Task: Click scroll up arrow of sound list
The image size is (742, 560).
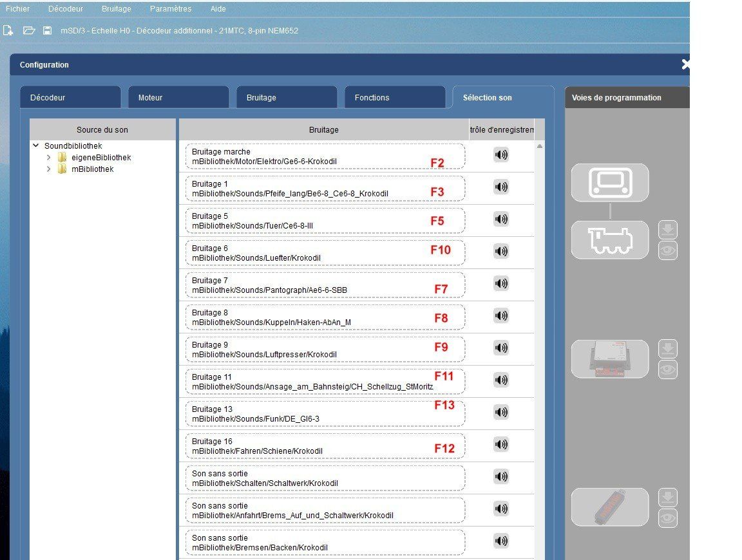Action: (540, 146)
